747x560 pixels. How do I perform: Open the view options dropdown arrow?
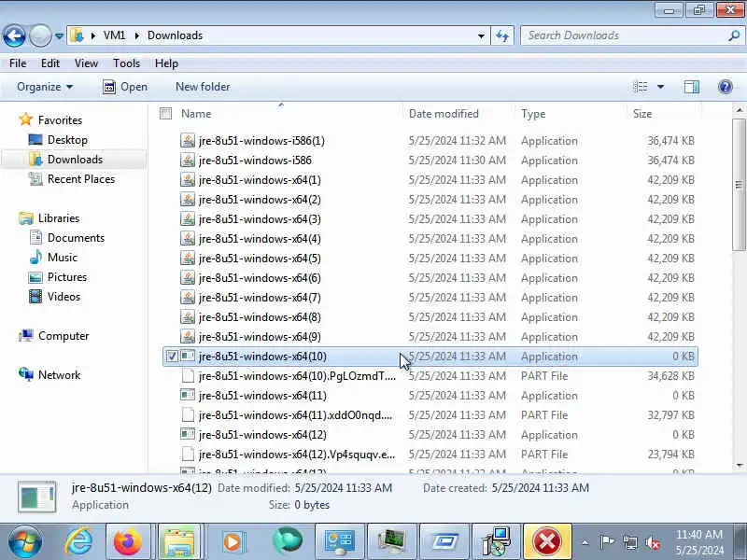coord(660,87)
